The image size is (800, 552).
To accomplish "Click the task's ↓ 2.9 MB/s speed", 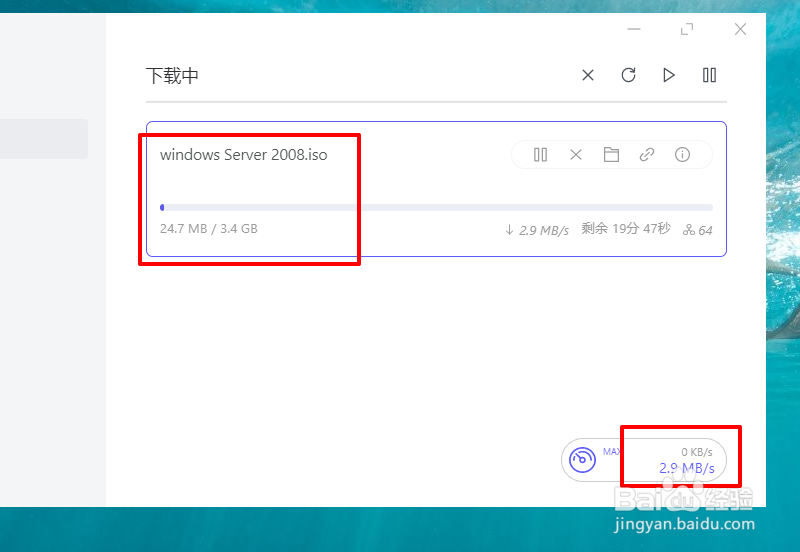I will [537, 230].
